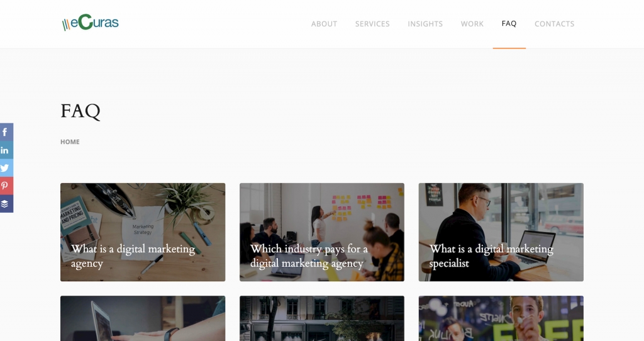This screenshot has height=341, width=644.
Task: Open the About menu item
Action: click(x=324, y=24)
